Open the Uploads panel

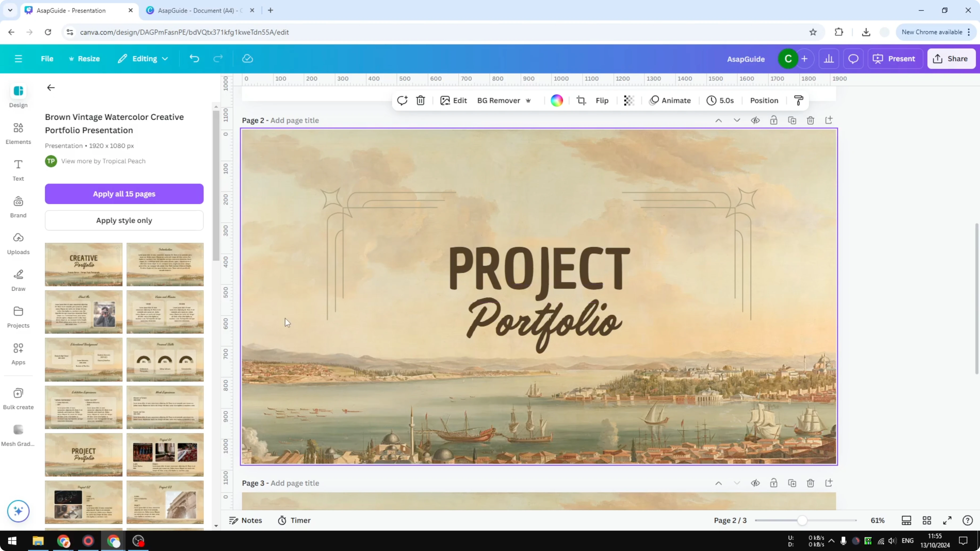[x=18, y=243]
